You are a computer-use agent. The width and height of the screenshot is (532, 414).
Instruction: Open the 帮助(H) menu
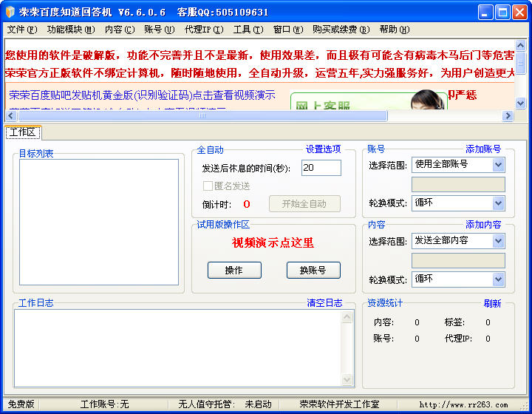point(395,30)
